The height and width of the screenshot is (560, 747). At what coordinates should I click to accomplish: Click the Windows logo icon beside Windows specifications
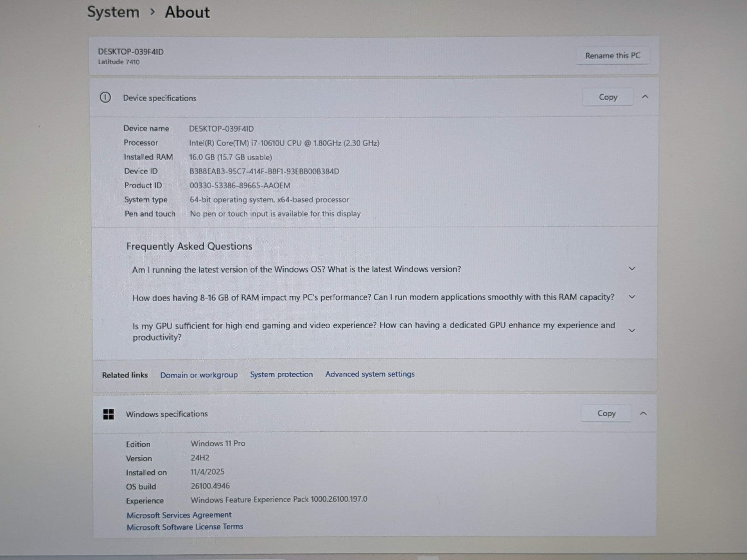pyautogui.click(x=109, y=414)
